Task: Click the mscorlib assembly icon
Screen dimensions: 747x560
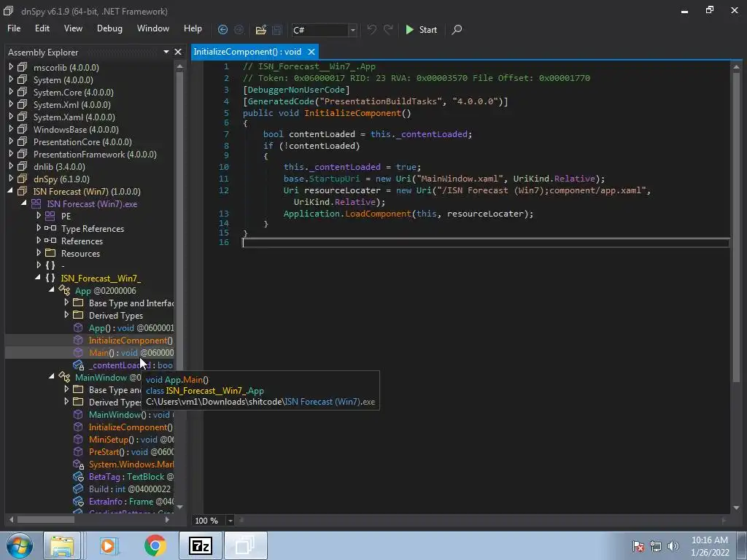Action: (23, 67)
